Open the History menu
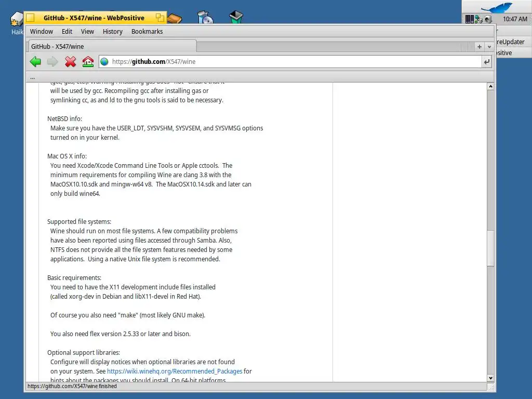The width and height of the screenshot is (532, 399). pos(112,32)
